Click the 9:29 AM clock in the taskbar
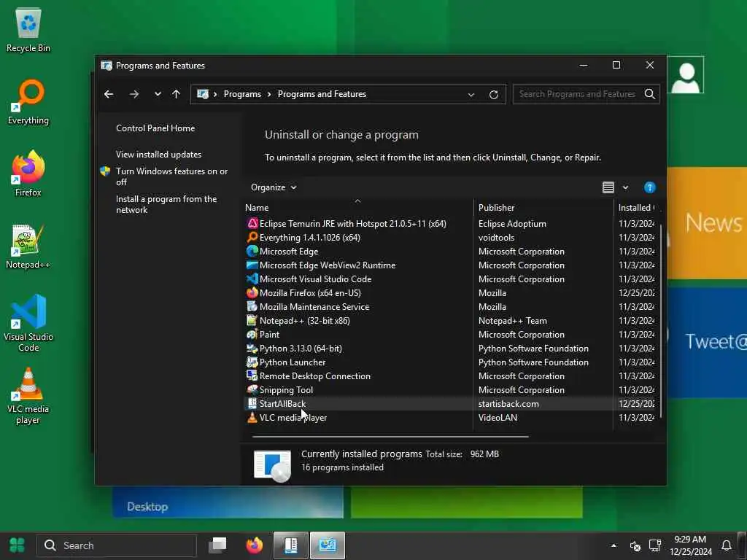Screen dimensions: 747x560 [690, 539]
